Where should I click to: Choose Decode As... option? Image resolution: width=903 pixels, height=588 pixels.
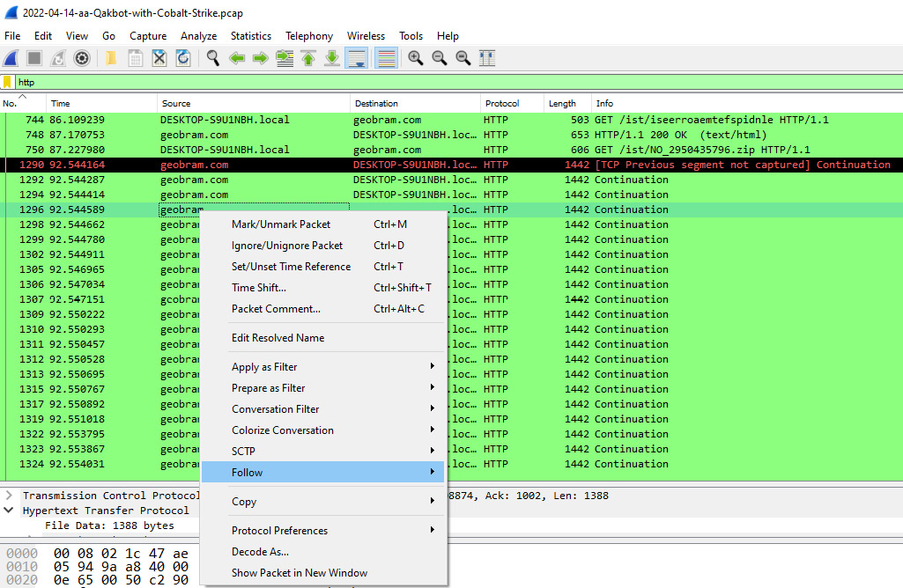pos(323,552)
